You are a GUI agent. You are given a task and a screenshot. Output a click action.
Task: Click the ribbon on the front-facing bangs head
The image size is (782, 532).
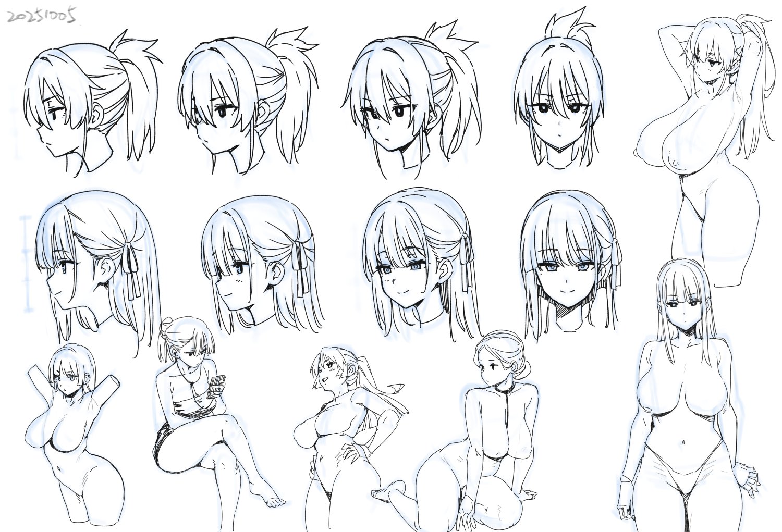pyautogui.click(x=616, y=261)
